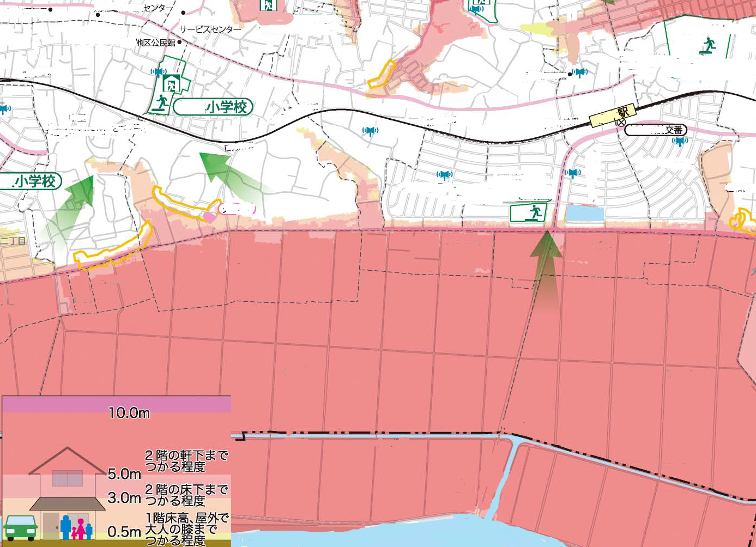
Task: Select the 2階の床下までつかる程度 description
Action: tap(186, 495)
